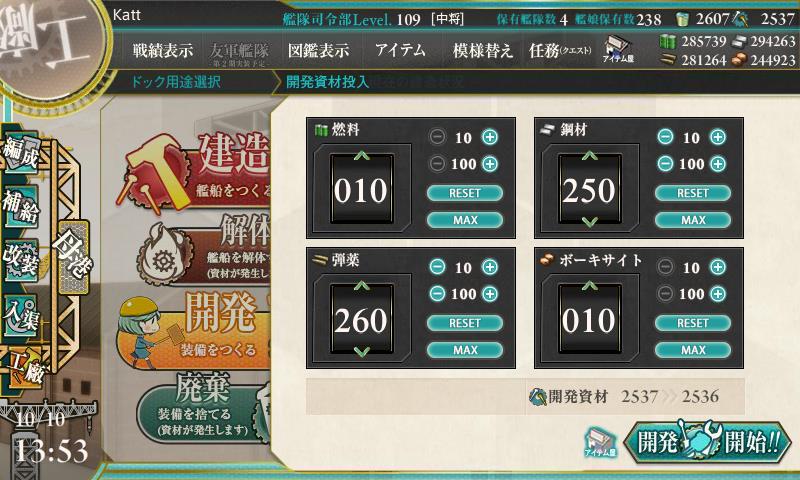800x480 pixels.
Task: Increase ボーキサイト by 100 with plus
Action: click(x=718, y=293)
